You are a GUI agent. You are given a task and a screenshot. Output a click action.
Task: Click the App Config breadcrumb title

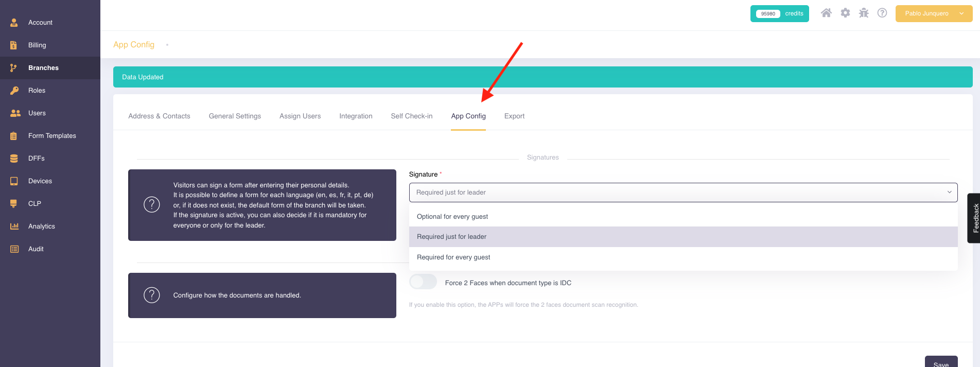pos(134,45)
